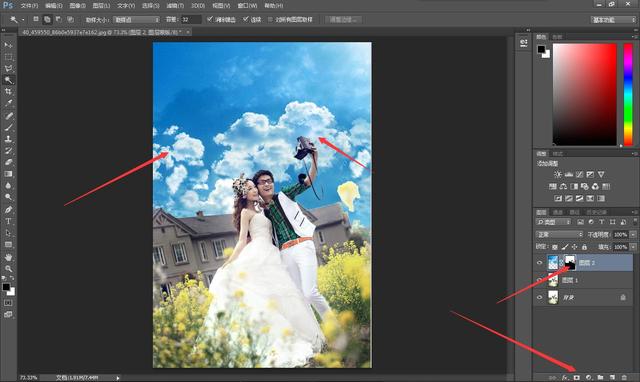
Task: Open the 文件(F) menu
Action: 29,6
